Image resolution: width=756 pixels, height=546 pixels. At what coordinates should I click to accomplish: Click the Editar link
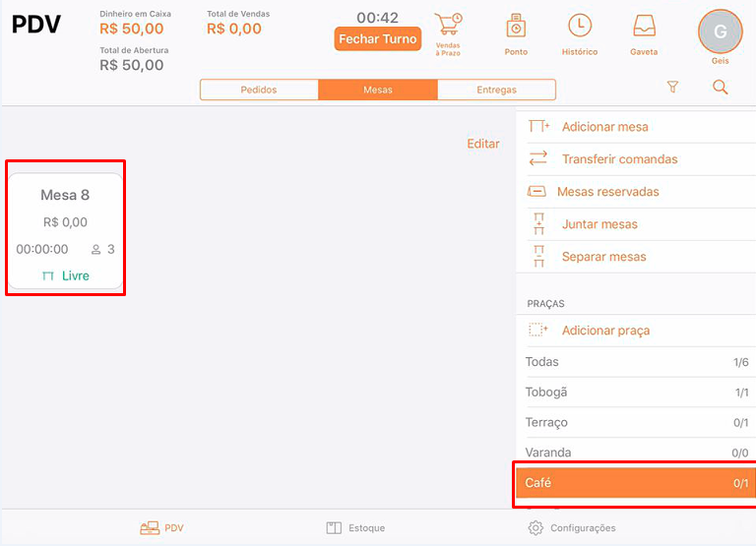(483, 144)
